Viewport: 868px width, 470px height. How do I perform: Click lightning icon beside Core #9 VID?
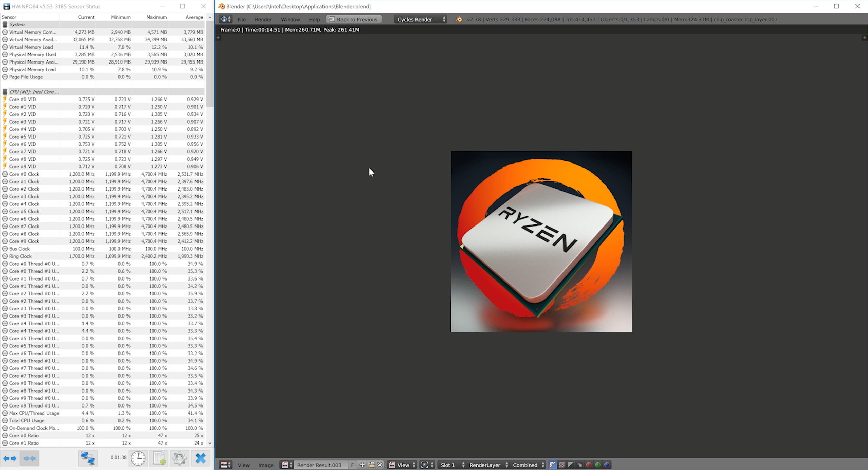5,166
